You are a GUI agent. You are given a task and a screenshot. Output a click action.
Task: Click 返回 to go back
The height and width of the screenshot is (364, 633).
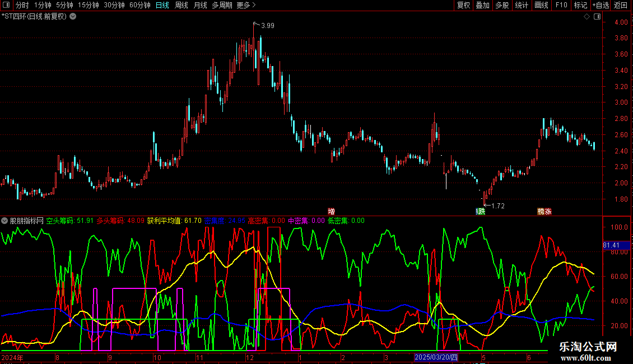tap(621, 5)
